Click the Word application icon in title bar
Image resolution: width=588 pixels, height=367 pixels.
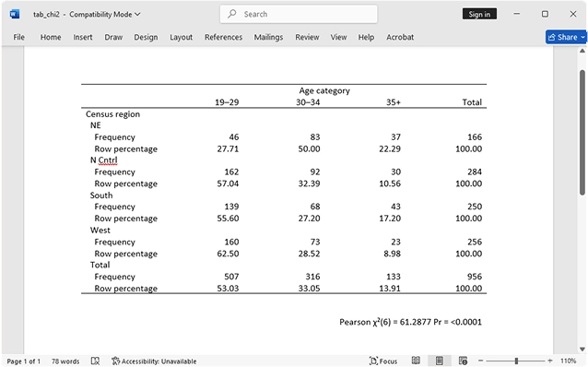pyautogui.click(x=15, y=14)
